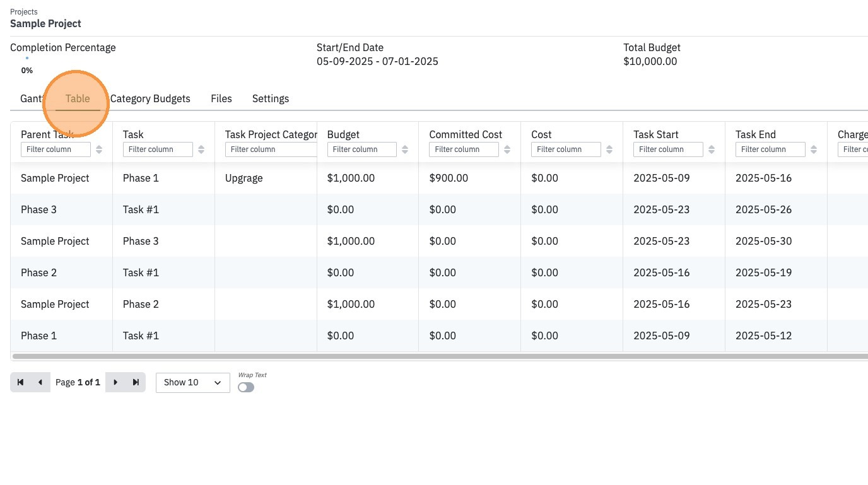Select the Phase 1 task row
Screen dimensions: 868x485
[x=439, y=178]
